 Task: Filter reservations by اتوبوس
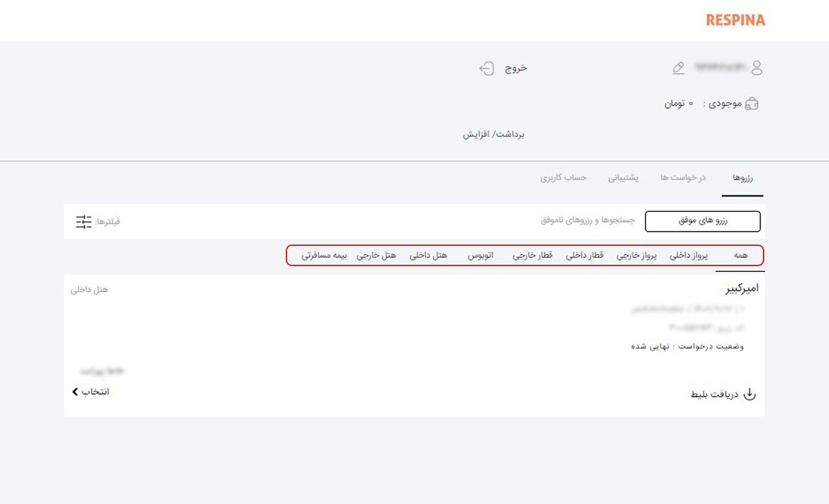pyautogui.click(x=480, y=255)
